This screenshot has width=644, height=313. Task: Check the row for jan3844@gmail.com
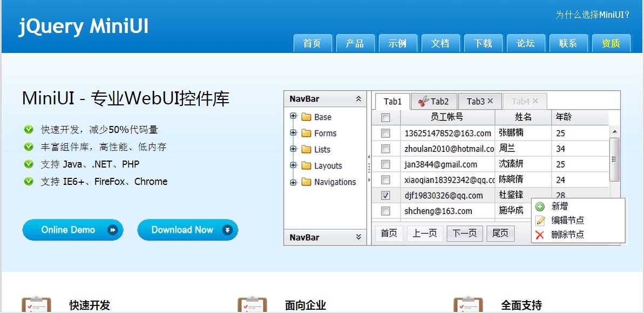385,164
